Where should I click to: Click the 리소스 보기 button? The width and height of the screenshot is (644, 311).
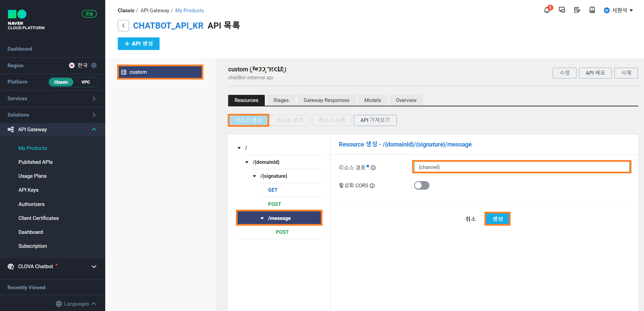click(x=290, y=120)
